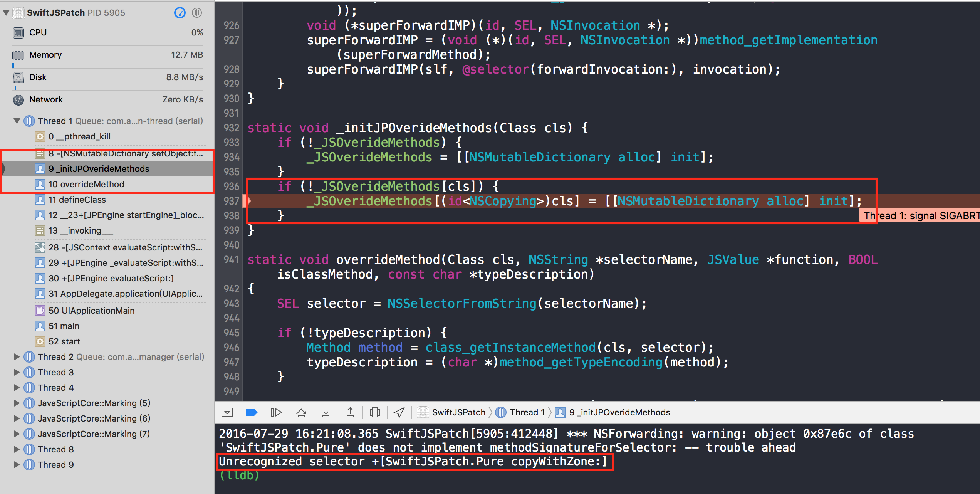Expand JavaScriptCore::Marking (5) thread
Viewport: 980px width, 494px height.
pos(17,403)
